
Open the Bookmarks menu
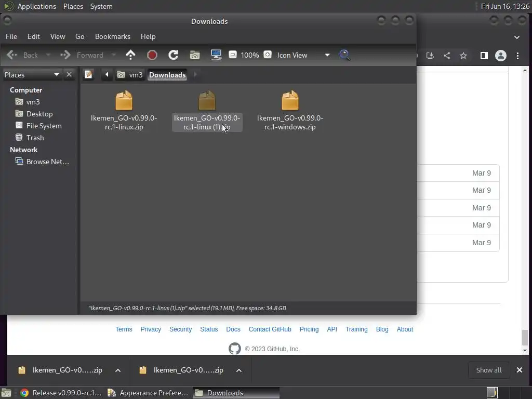pos(113,36)
